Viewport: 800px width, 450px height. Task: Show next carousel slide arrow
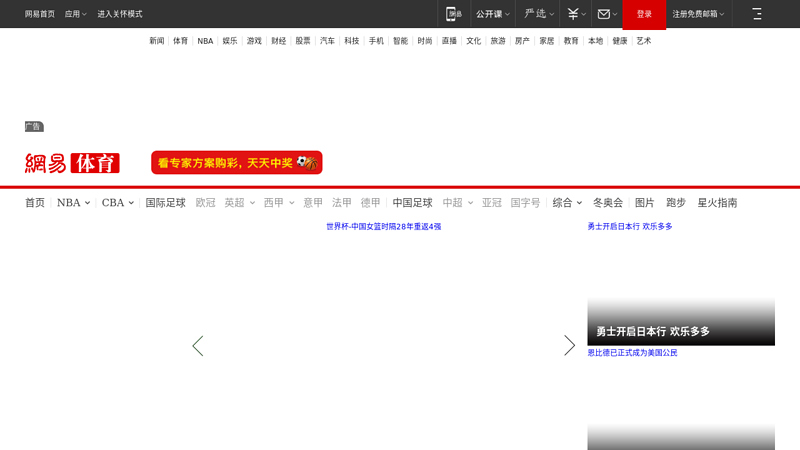pos(569,345)
